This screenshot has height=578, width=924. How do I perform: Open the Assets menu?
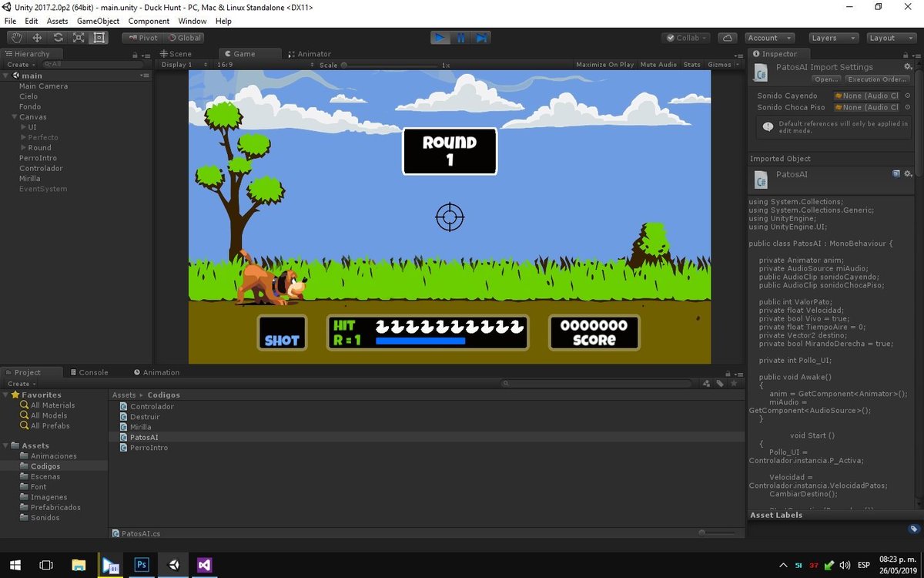(x=57, y=21)
